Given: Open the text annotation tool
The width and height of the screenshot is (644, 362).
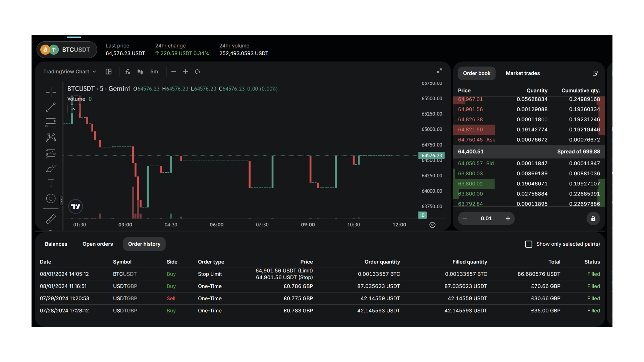Looking at the screenshot, I should (51, 183).
